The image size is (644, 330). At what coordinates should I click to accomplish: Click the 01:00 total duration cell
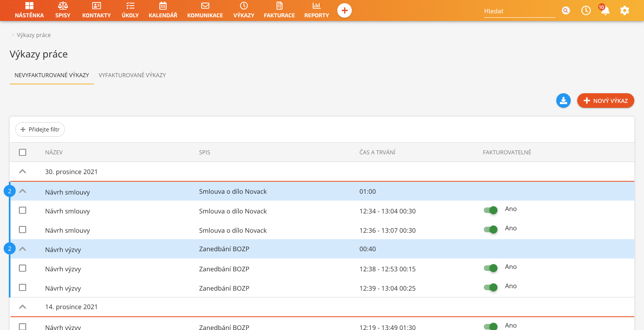pyautogui.click(x=367, y=191)
